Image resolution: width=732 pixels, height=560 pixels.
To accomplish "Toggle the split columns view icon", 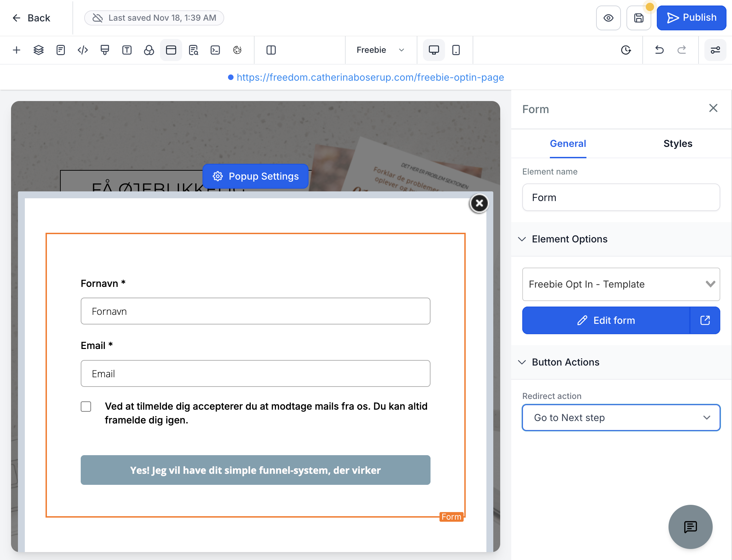I will (271, 50).
